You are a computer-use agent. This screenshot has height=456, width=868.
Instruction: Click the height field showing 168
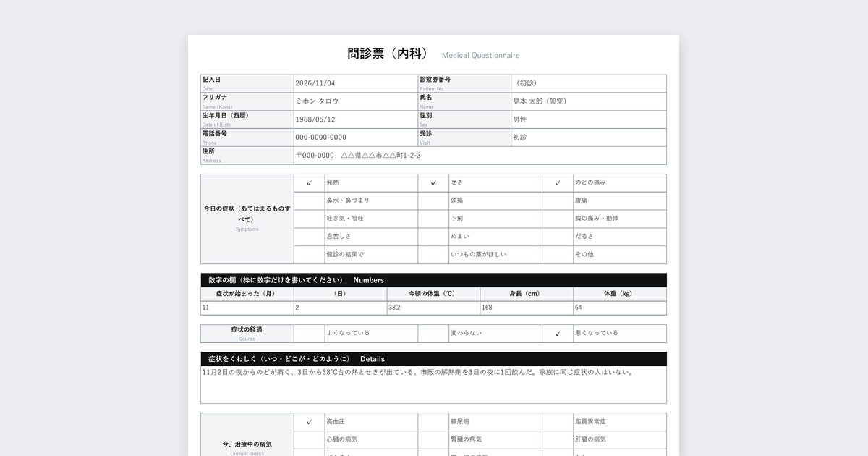[527, 308]
